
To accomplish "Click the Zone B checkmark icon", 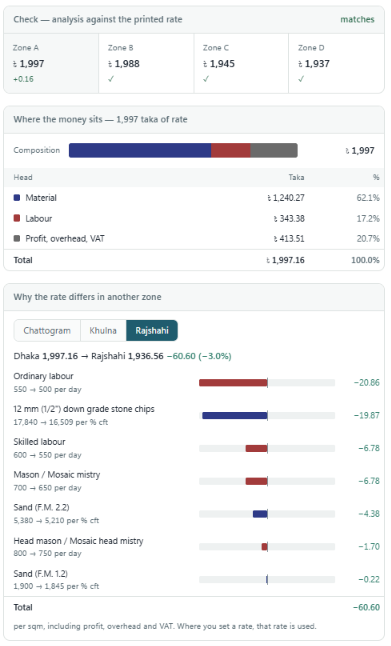I will [x=111, y=79].
